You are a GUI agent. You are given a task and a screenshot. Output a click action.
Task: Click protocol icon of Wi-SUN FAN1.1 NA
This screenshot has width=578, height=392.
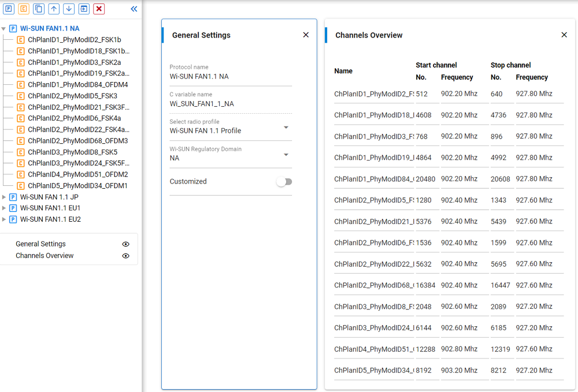tap(13, 28)
